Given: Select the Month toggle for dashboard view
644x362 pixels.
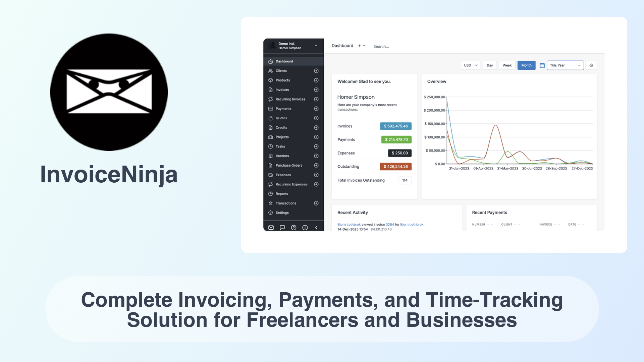Looking at the screenshot, I should click(x=526, y=65).
